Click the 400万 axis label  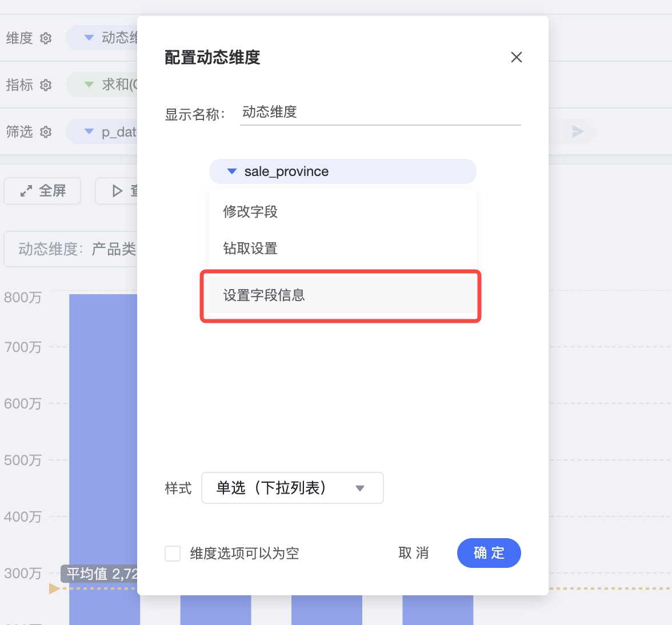[x=23, y=516]
